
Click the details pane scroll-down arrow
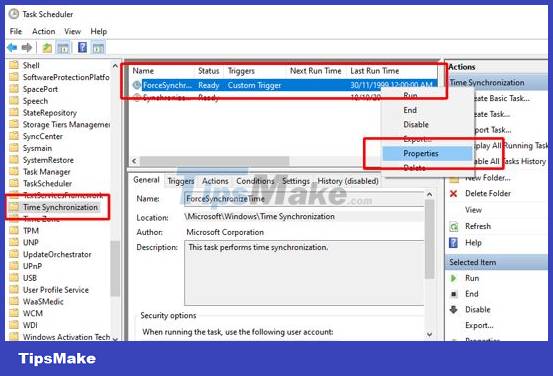pos(430,334)
